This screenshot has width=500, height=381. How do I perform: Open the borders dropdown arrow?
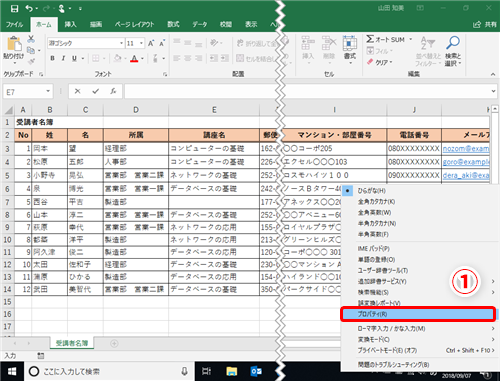pos(104,59)
